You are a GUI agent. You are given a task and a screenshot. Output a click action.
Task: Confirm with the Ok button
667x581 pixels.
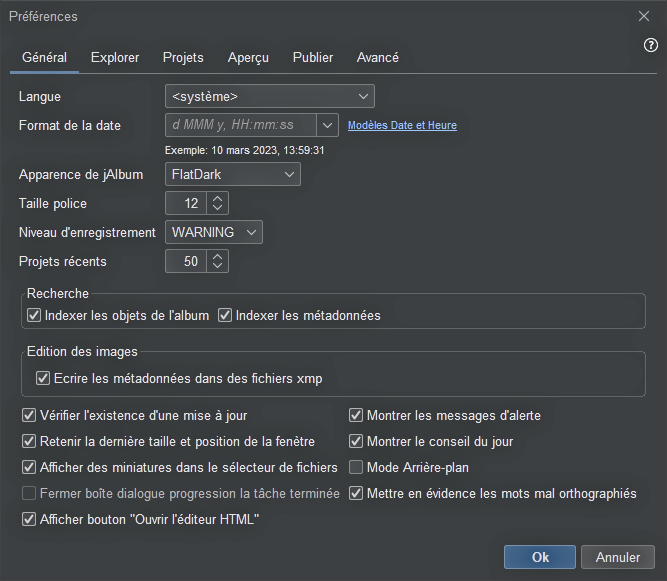point(540,557)
